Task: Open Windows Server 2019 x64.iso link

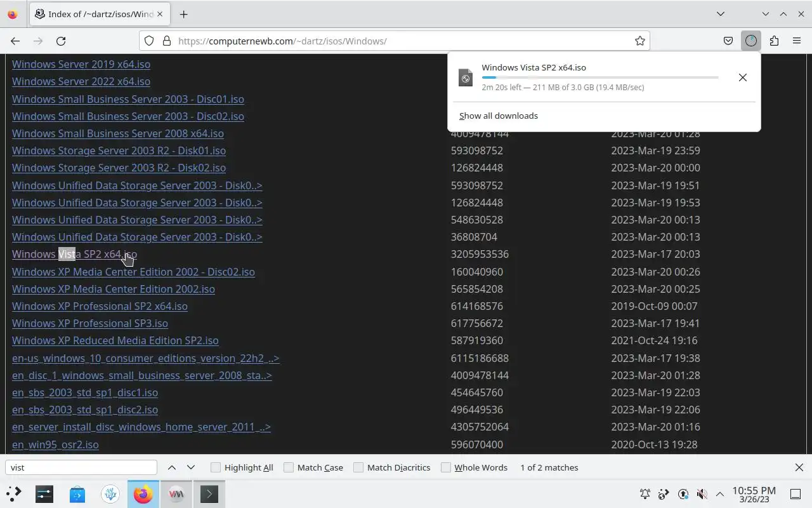Action: pyautogui.click(x=81, y=64)
